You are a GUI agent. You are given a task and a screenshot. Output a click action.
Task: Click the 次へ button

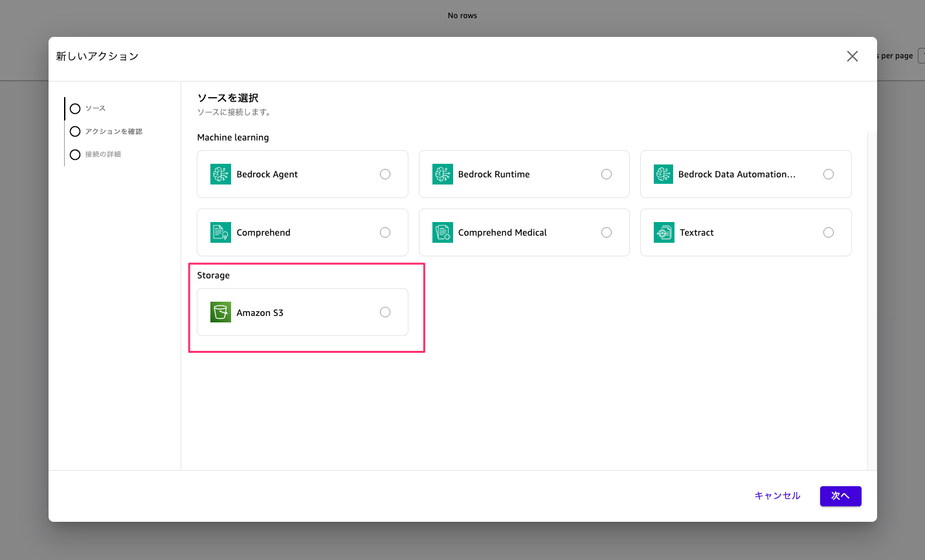840,496
